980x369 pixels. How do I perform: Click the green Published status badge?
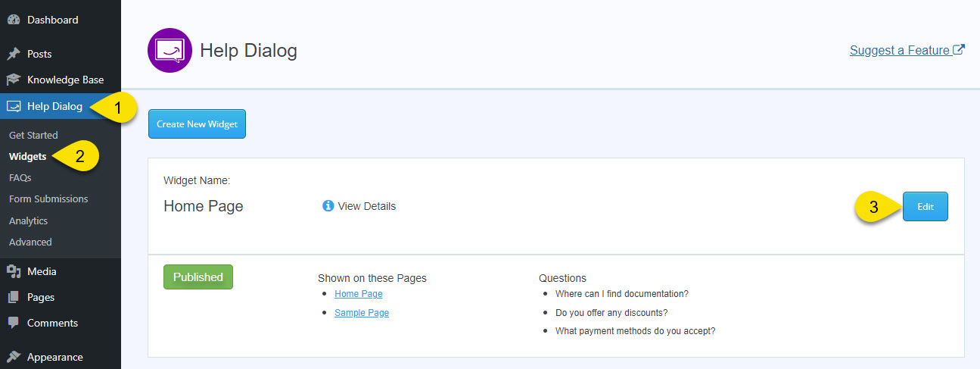[198, 277]
